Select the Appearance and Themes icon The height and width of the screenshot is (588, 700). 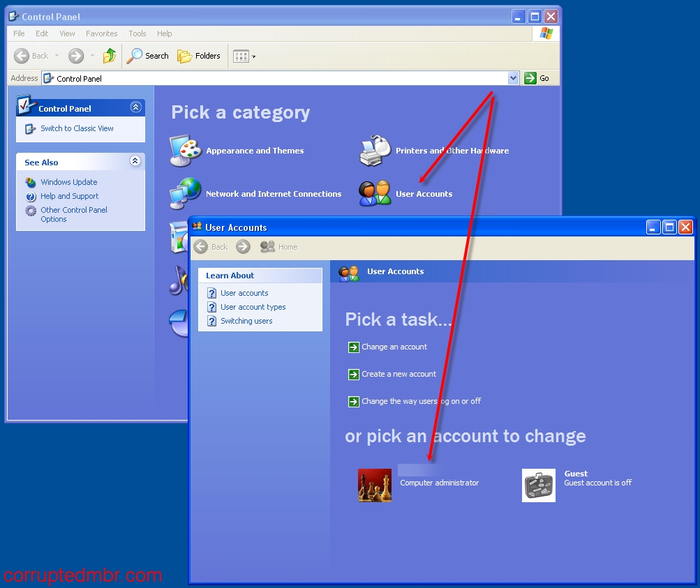pos(186,151)
